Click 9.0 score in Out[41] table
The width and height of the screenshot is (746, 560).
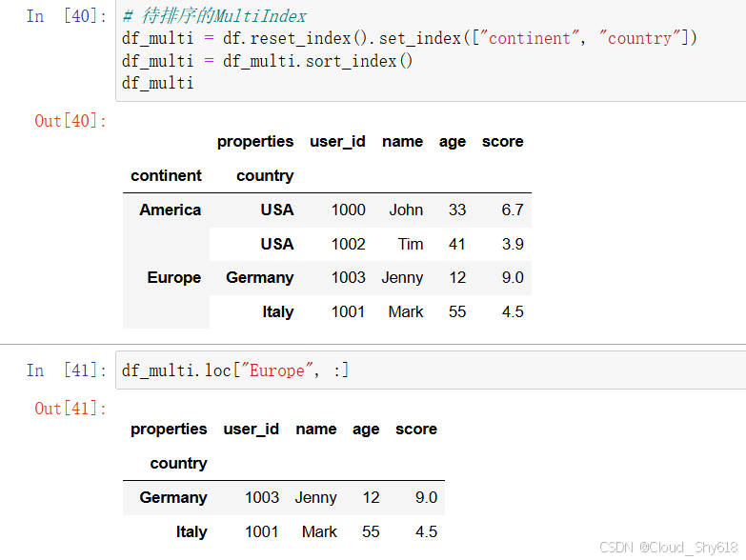426,498
